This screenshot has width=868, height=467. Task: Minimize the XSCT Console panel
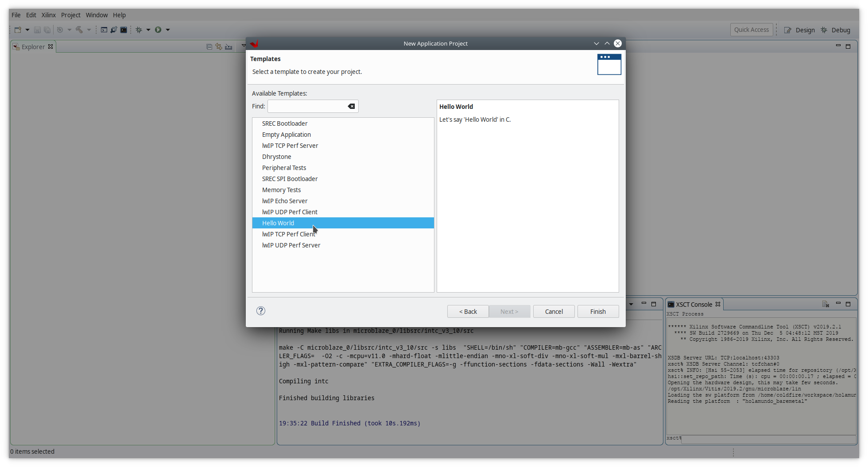tap(838, 304)
